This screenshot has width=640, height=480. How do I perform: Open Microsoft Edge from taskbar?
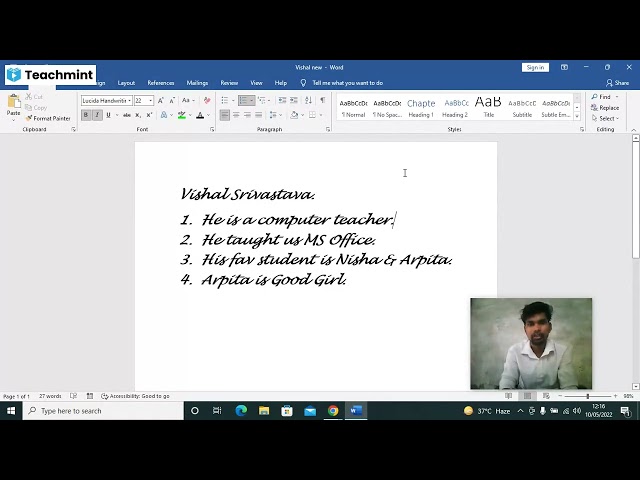241,411
